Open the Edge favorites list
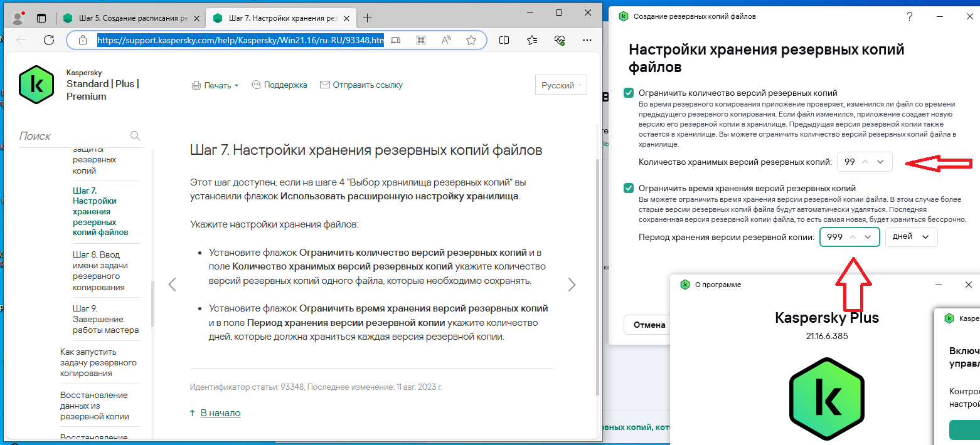Image resolution: width=980 pixels, height=445 pixels. [x=532, y=40]
